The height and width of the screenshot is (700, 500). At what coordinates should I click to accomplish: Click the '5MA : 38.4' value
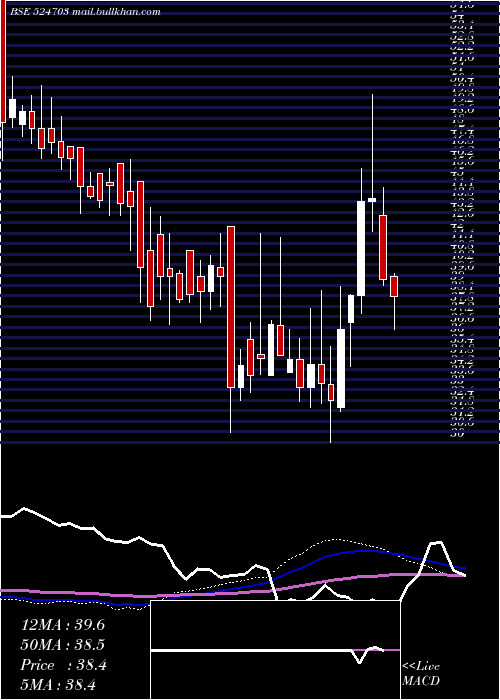click(x=58, y=685)
